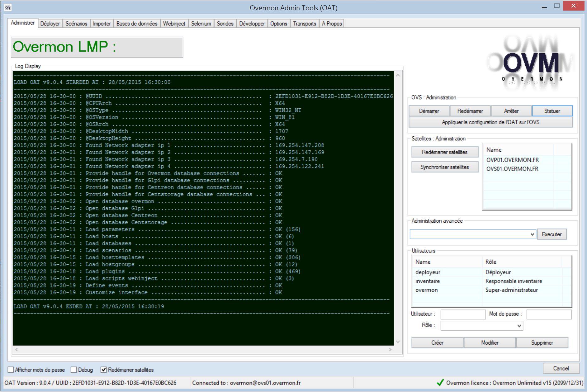This screenshot has height=392, width=587.
Task: Click the OAT application icon in title bar
Action: tap(8, 7)
